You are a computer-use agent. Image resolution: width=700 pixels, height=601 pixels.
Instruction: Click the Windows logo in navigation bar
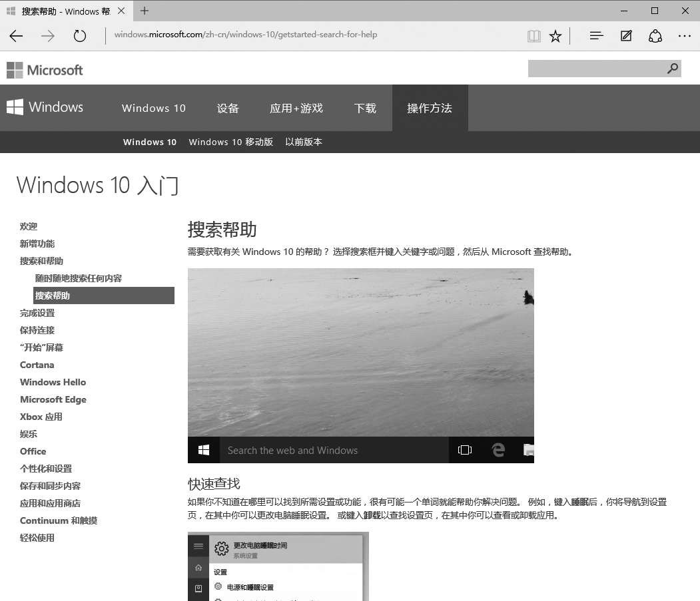pos(45,107)
